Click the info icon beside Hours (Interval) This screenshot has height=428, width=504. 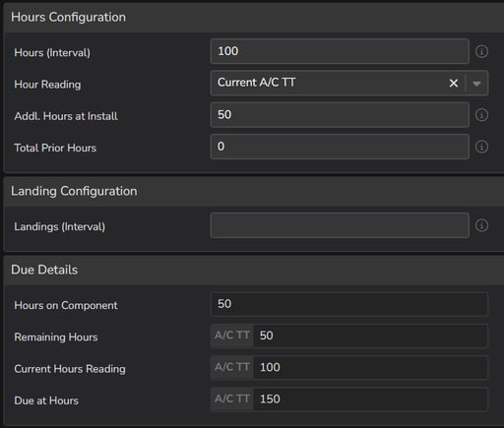pyautogui.click(x=481, y=51)
